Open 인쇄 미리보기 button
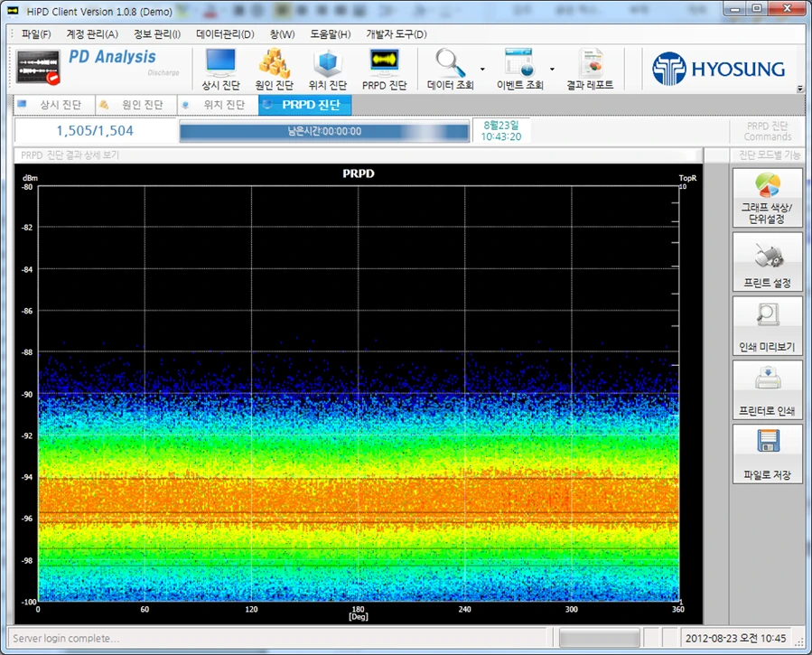The image size is (812, 655). click(x=768, y=325)
